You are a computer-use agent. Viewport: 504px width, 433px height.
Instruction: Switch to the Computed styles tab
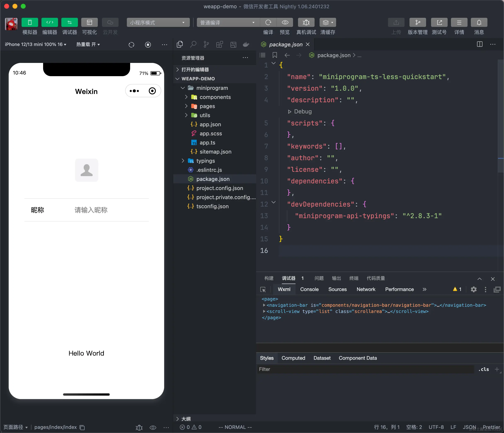(293, 358)
